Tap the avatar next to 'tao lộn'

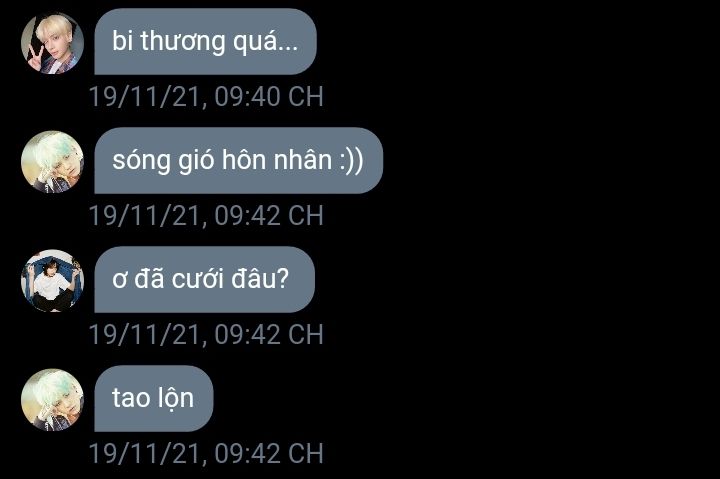pos(52,400)
